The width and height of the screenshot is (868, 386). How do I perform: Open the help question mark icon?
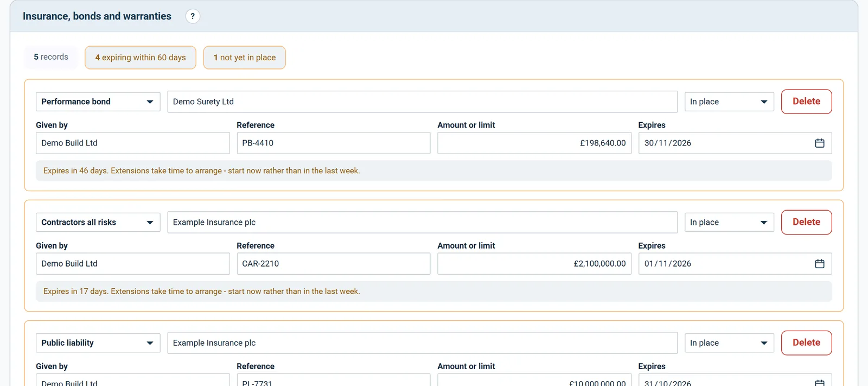pos(193,16)
